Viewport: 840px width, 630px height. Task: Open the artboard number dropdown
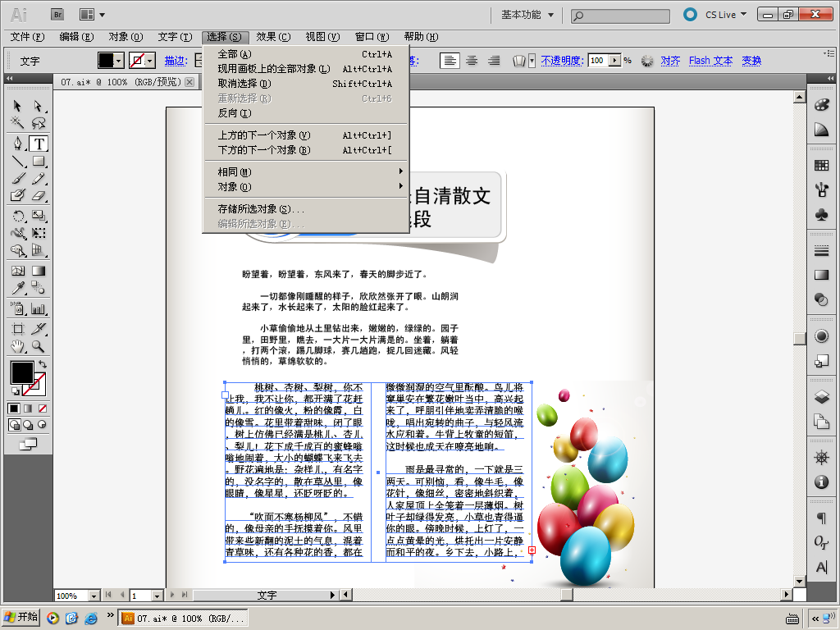point(157,596)
